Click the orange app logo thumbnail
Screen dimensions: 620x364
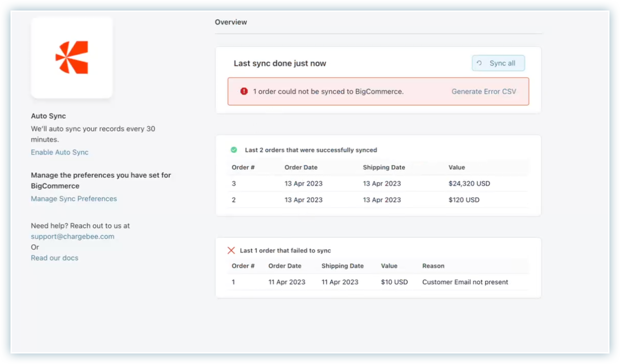tap(72, 57)
